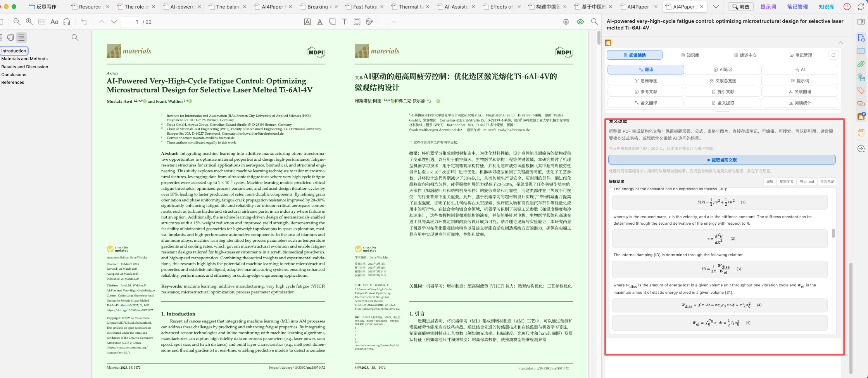Select the underline text tool
The image size is (868, 378).
[320, 22]
